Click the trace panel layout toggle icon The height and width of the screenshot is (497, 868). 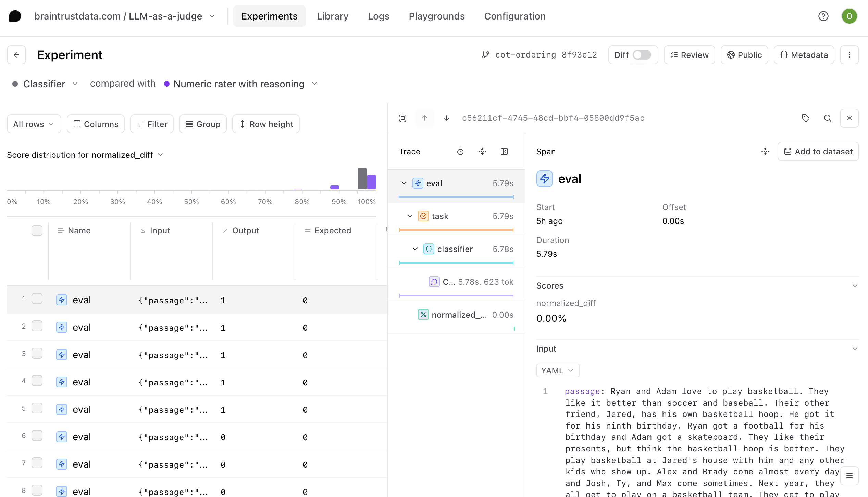pyautogui.click(x=504, y=151)
